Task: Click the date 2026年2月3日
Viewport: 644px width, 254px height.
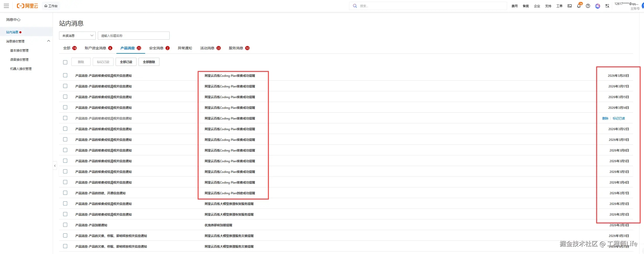Action: pos(619,225)
